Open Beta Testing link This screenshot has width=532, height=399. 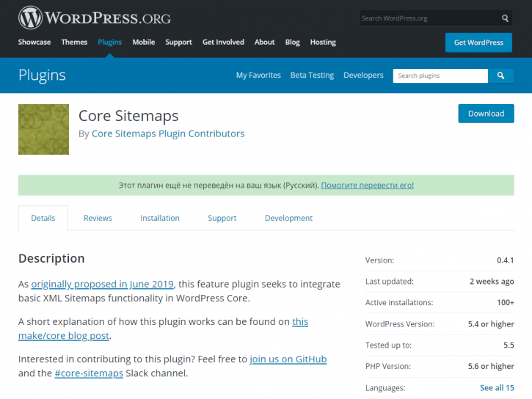point(312,76)
